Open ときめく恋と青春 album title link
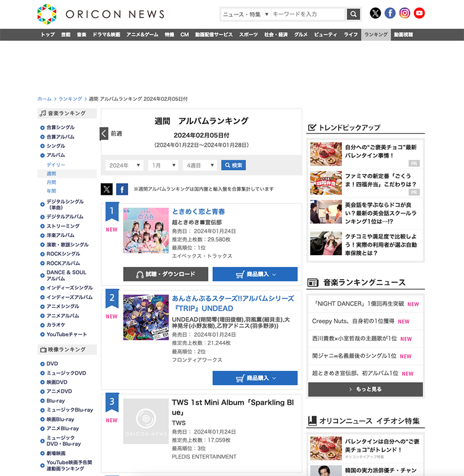Screen dimensions: 464x476 [198, 212]
